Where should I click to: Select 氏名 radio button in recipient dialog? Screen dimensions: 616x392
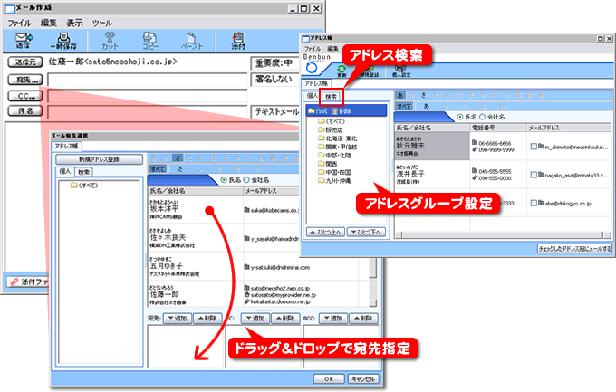pos(224,180)
